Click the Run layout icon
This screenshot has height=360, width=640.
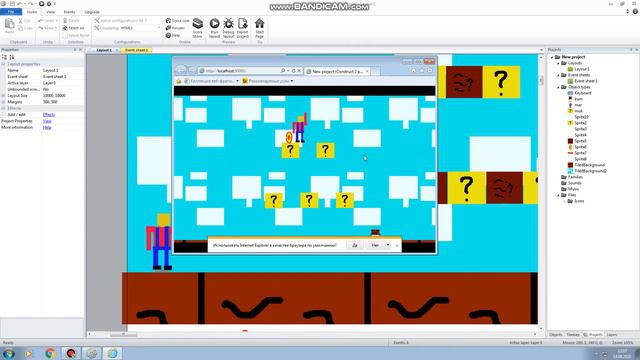(214, 24)
